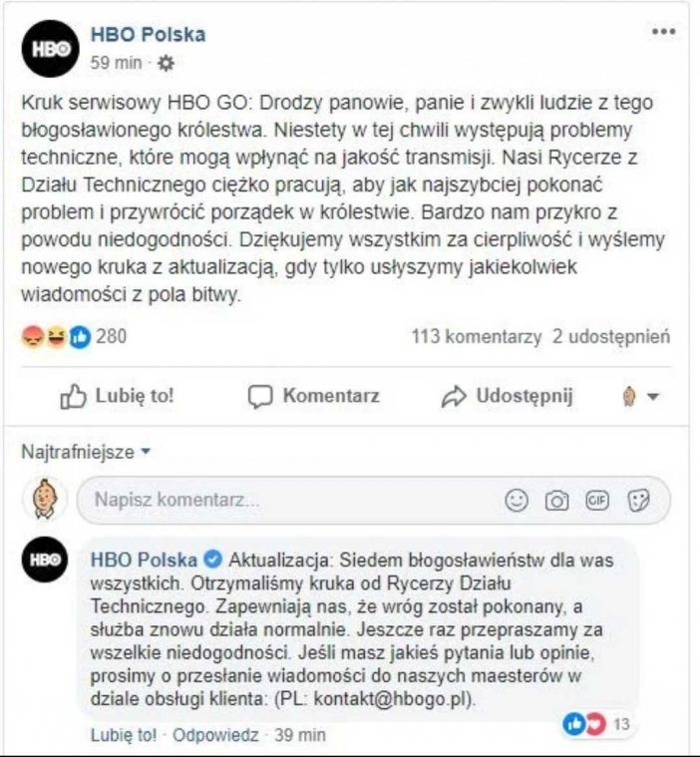Open the post options three-dot menu

point(663,32)
